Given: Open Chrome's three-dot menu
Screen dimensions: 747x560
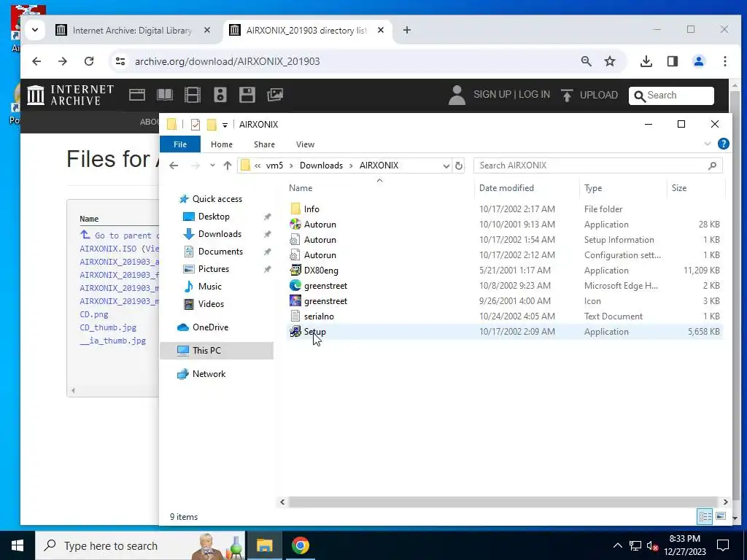Looking at the screenshot, I should [724, 61].
